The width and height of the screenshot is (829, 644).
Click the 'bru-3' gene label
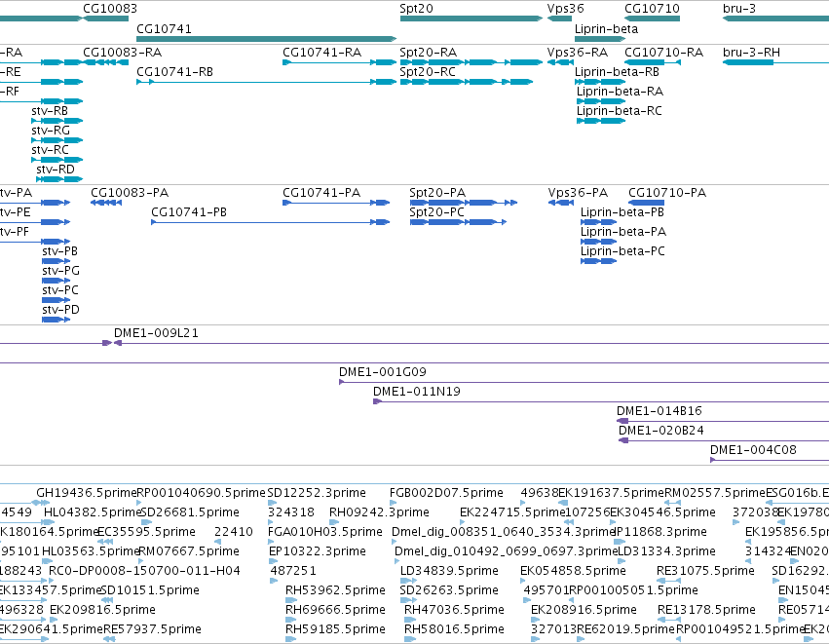tap(739, 9)
